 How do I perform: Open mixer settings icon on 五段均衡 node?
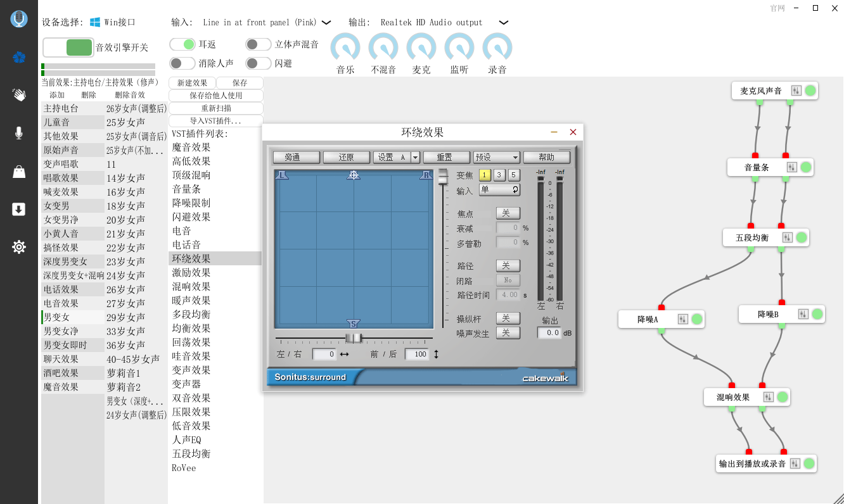tap(788, 237)
